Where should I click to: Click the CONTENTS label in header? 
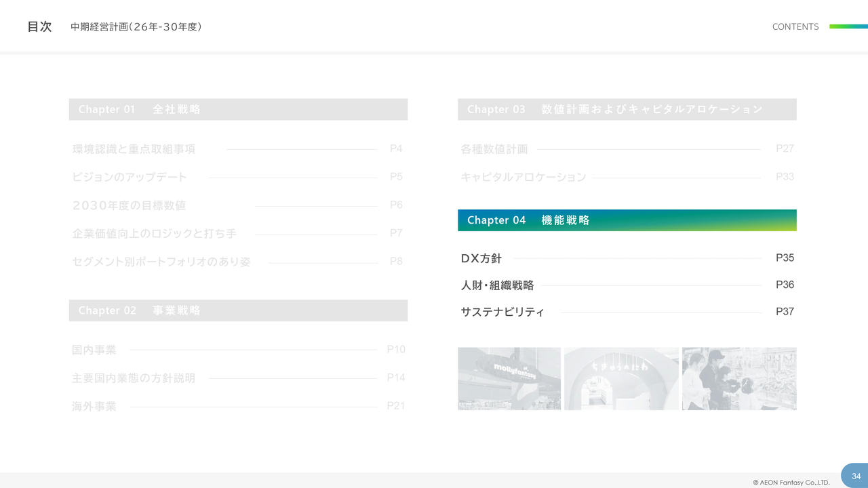click(x=795, y=27)
